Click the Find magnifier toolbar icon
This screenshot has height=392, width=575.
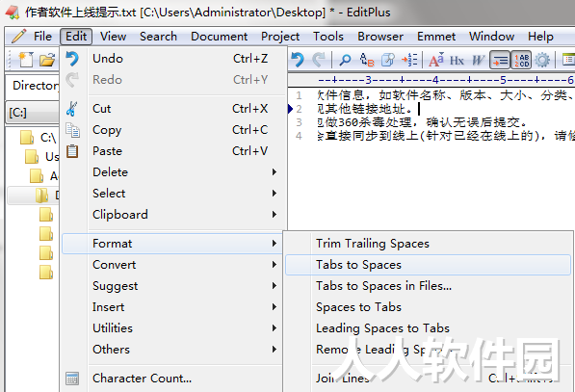(x=345, y=60)
